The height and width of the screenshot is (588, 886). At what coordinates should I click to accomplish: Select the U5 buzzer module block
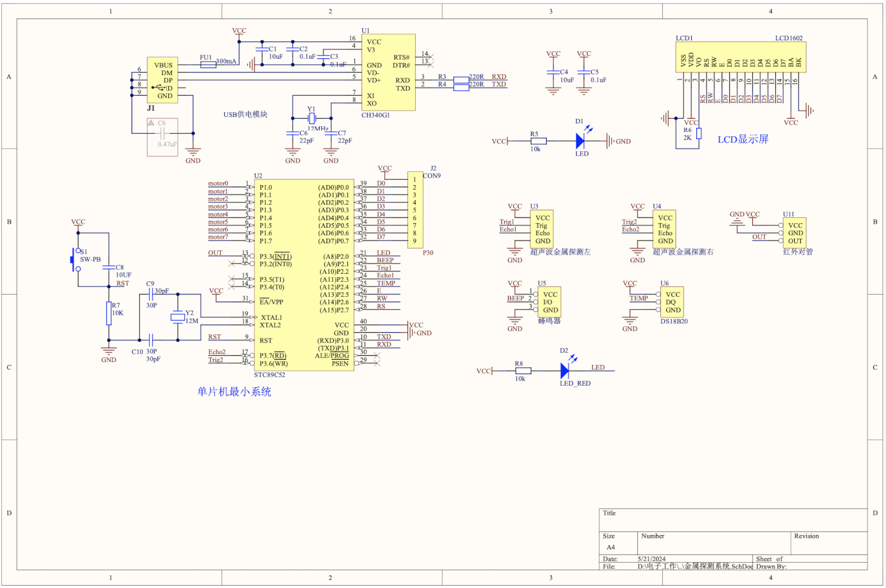(549, 302)
